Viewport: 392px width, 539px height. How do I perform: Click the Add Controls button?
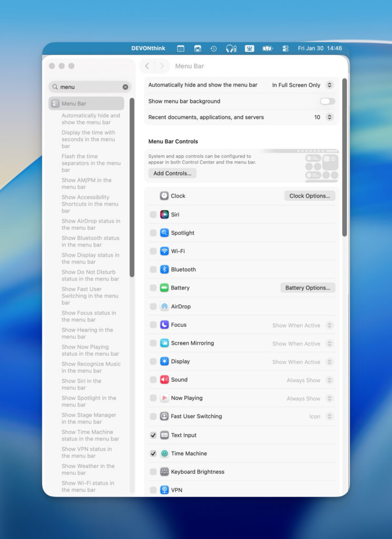(172, 173)
